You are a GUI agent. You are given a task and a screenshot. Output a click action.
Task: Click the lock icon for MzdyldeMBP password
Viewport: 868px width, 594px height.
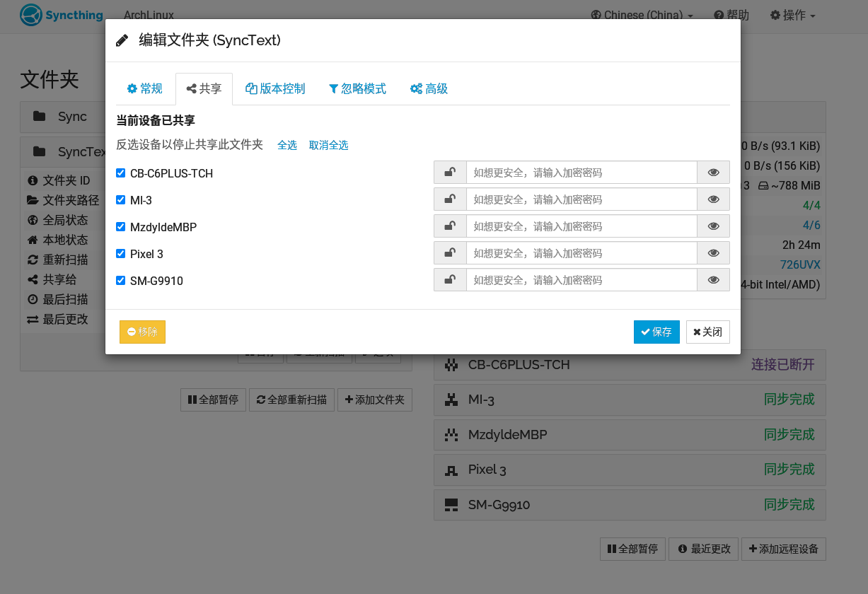click(450, 226)
